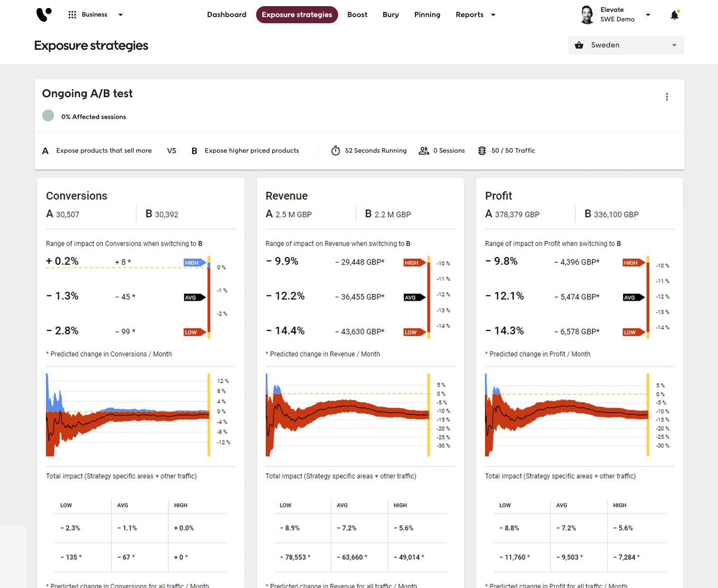Click the '- 78,553 *' Revenue table cell
Screen dimensions: 718x588
click(x=295, y=557)
